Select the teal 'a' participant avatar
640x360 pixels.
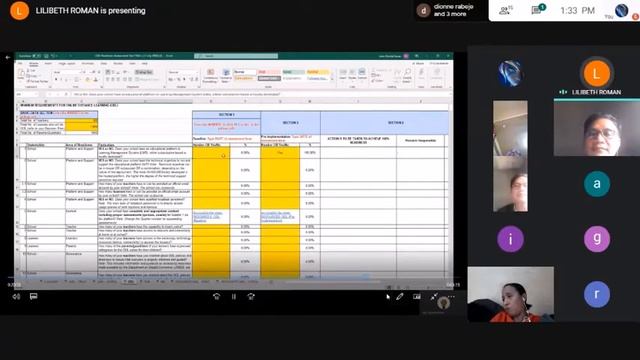tap(597, 184)
